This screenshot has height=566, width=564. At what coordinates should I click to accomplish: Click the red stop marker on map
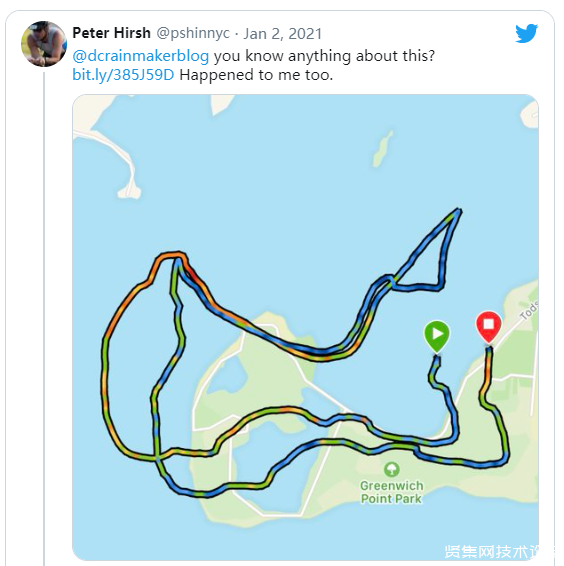click(x=489, y=327)
